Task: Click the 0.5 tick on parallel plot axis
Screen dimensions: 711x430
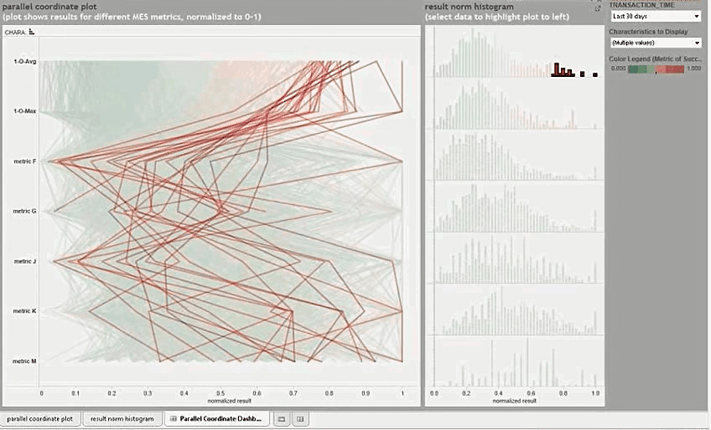Action: tap(220, 393)
